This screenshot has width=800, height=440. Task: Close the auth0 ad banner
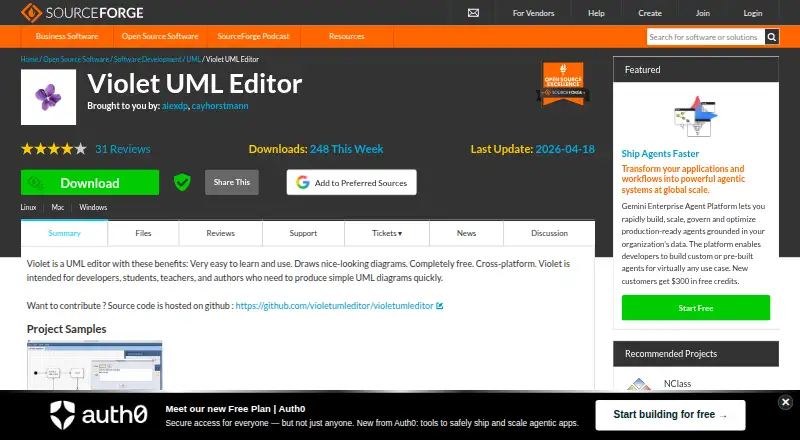[785, 402]
